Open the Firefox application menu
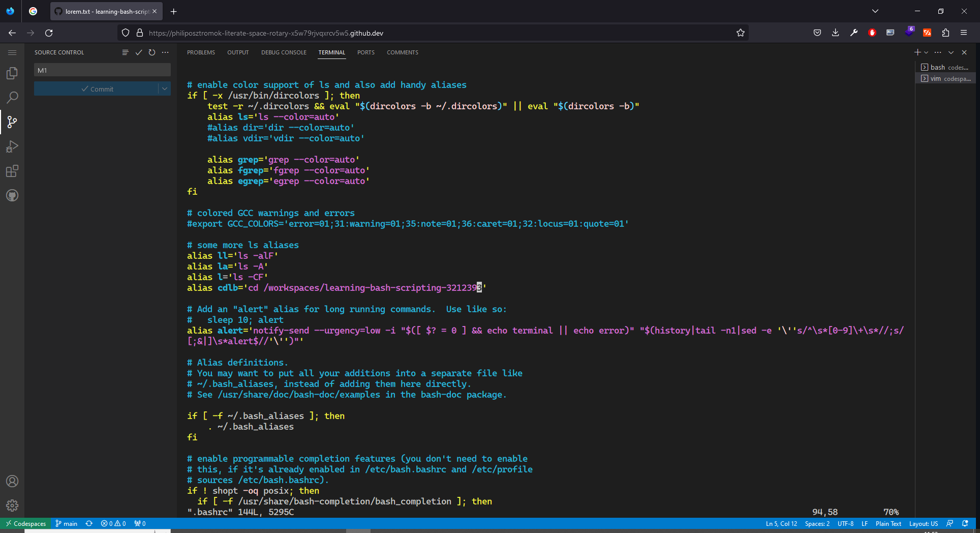 coord(964,33)
